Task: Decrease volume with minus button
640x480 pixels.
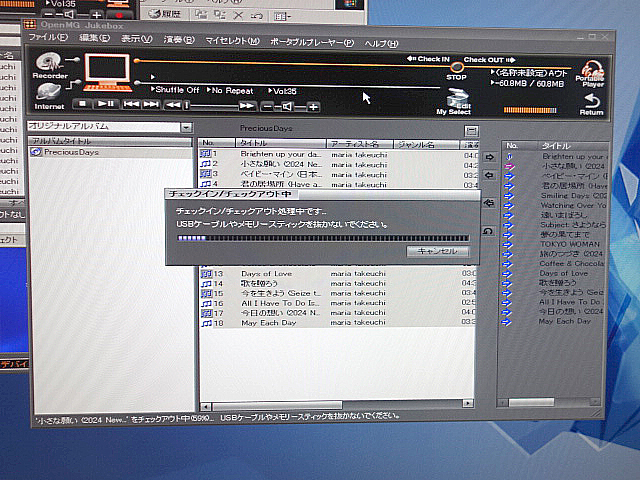Action: (x=267, y=107)
